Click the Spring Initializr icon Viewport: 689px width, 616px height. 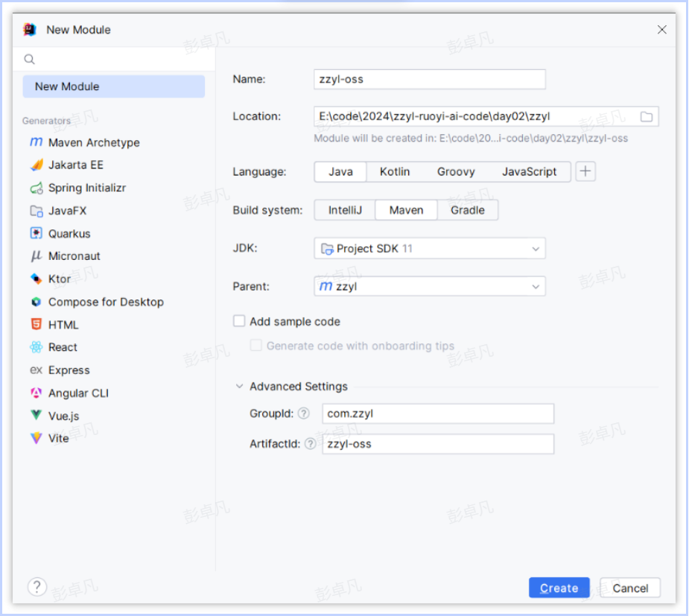pos(36,188)
